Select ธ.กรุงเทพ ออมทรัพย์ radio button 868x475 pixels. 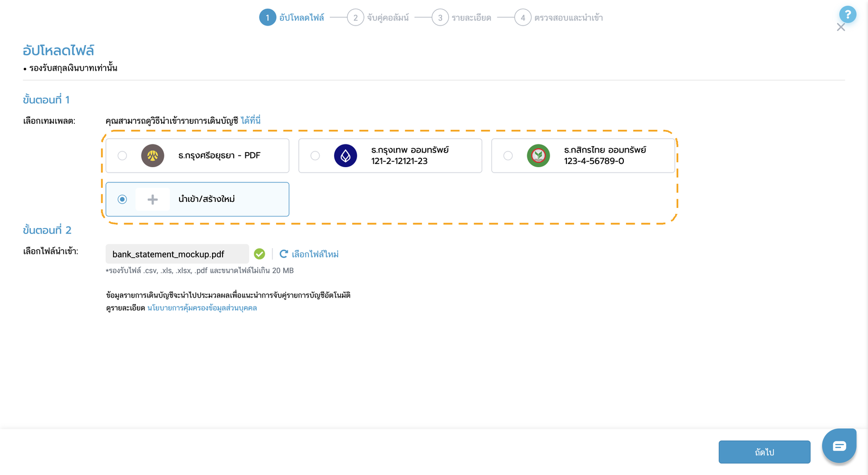point(315,156)
